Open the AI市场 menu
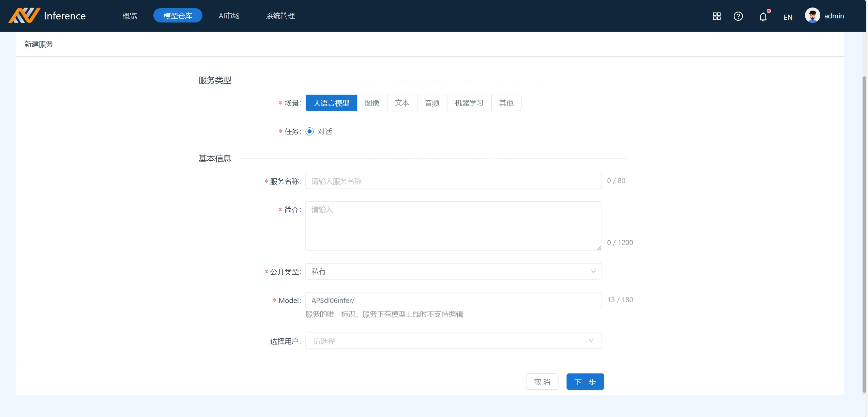 pyautogui.click(x=229, y=16)
